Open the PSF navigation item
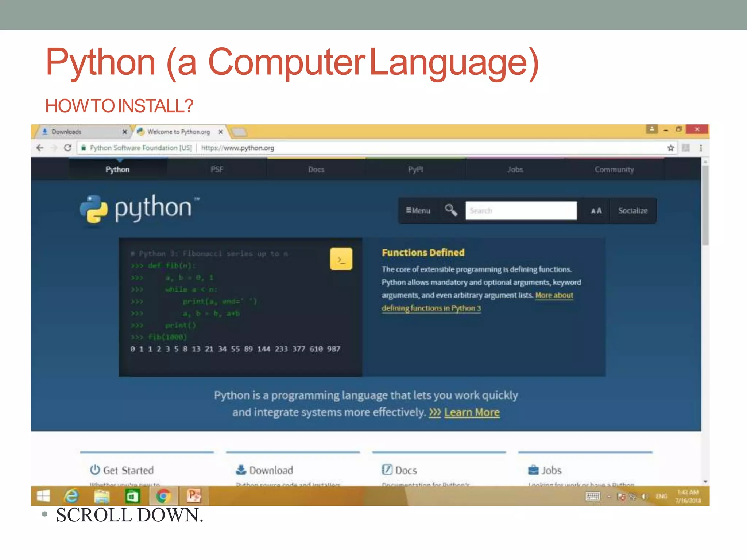Image resolution: width=747 pixels, height=560 pixels. pyautogui.click(x=217, y=170)
